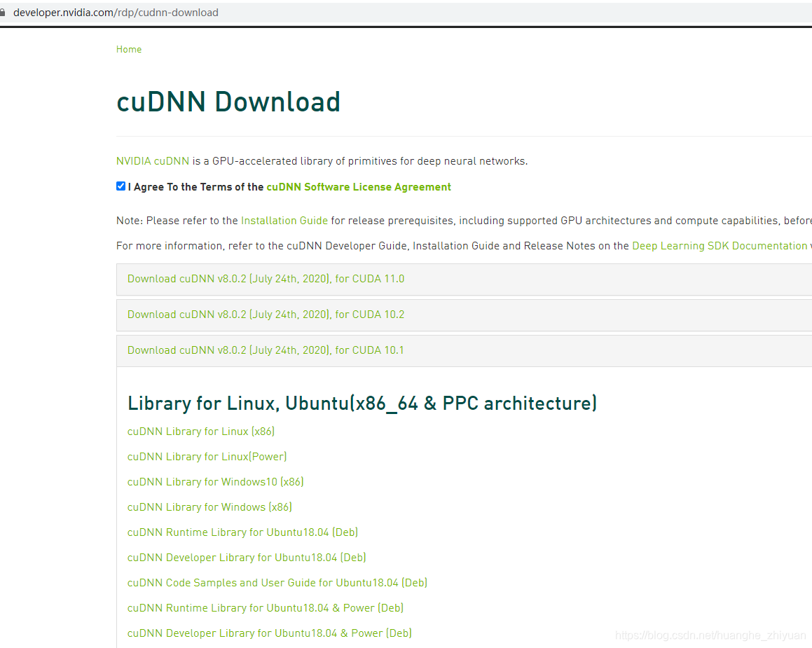This screenshot has height=648, width=812.
Task: Download Developer Library for Ubuntu18.04 & Power
Action: 269,633
